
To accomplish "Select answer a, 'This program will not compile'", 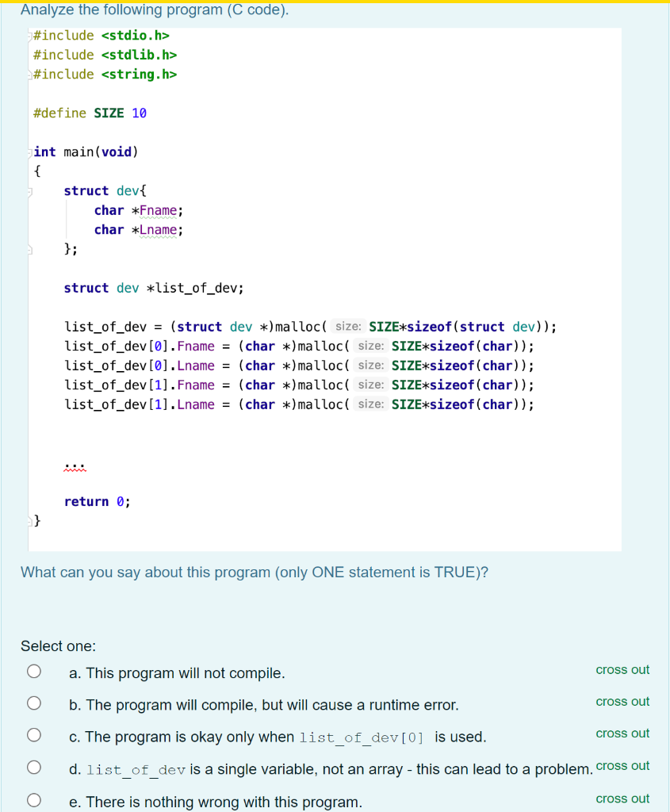I will pos(33,671).
